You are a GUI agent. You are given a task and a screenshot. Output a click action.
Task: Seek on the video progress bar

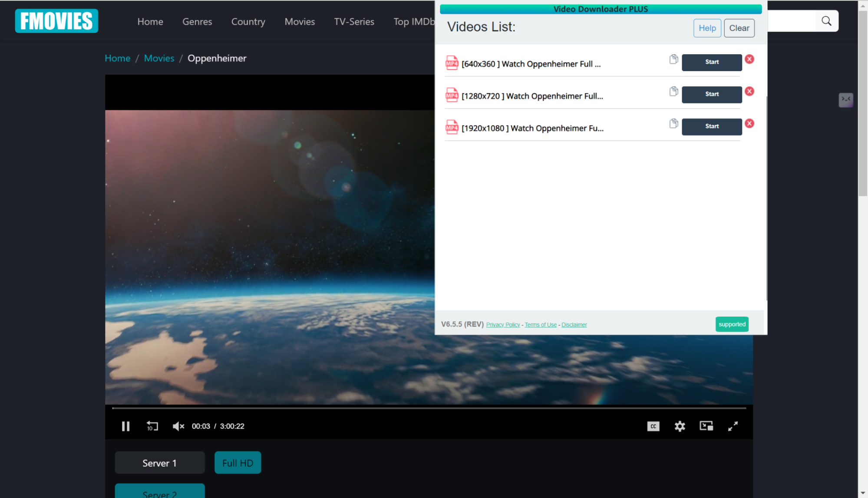click(429, 408)
